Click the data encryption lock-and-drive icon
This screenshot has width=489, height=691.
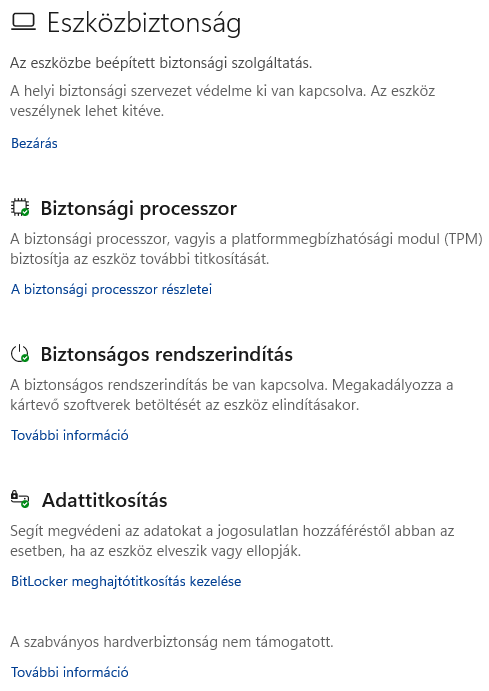(x=20, y=499)
